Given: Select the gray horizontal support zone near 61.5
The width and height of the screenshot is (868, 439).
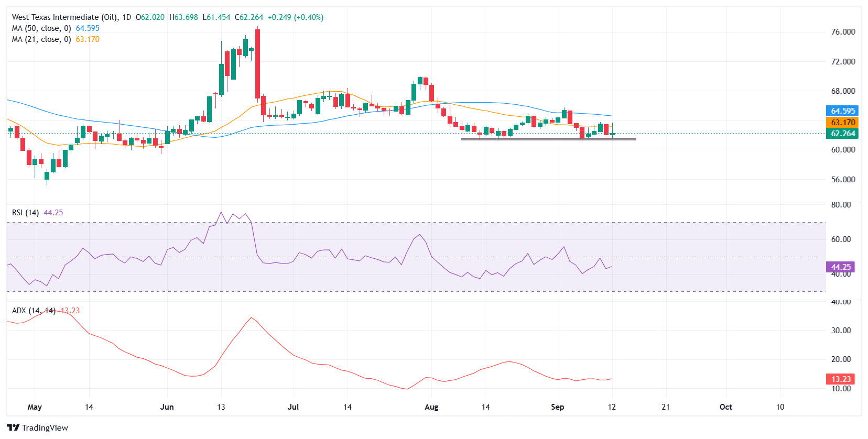Looking at the screenshot, I should [x=548, y=139].
